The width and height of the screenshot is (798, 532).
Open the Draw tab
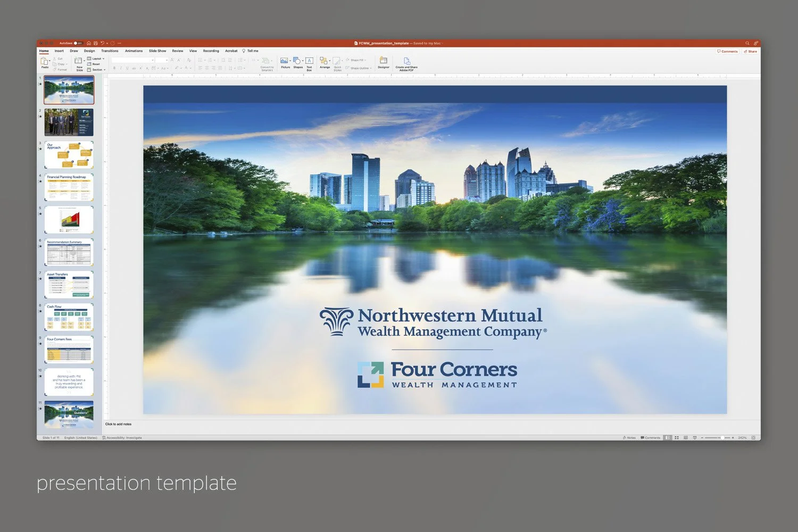click(x=74, y=51)
